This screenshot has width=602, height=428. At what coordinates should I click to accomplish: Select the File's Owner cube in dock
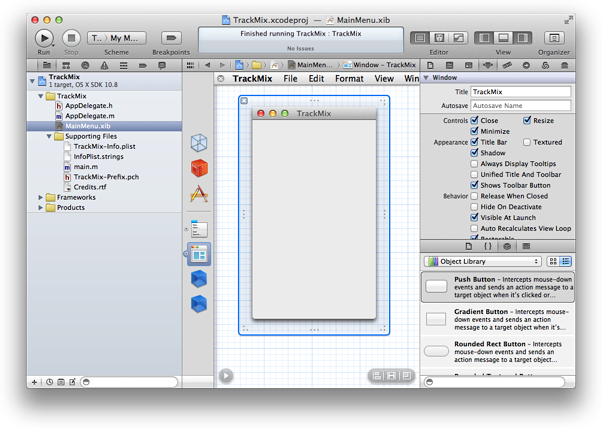pos(199,143)
